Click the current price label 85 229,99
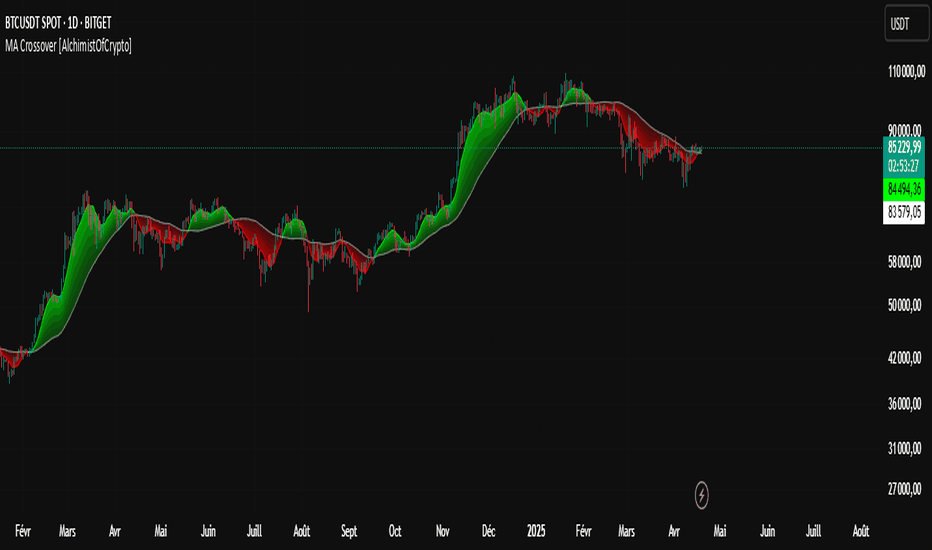 tap(904, 146)
